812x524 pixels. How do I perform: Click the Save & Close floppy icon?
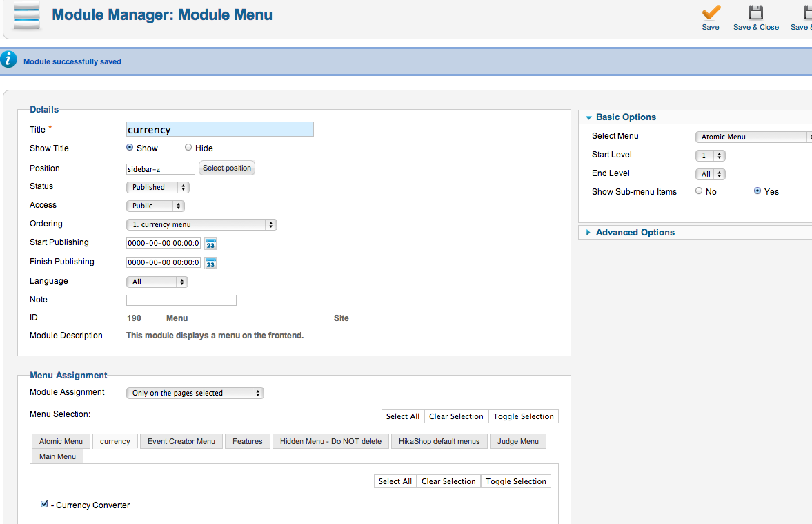[x=756, y=12]
